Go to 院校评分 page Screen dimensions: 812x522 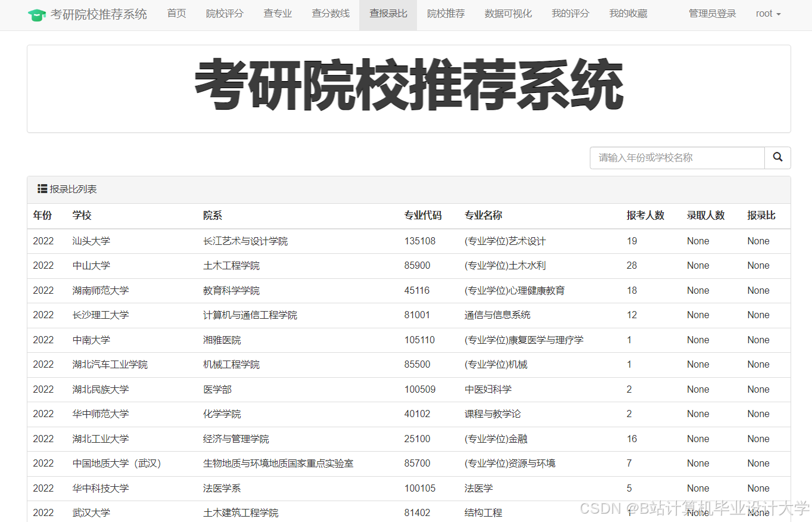tap(225, 14)
